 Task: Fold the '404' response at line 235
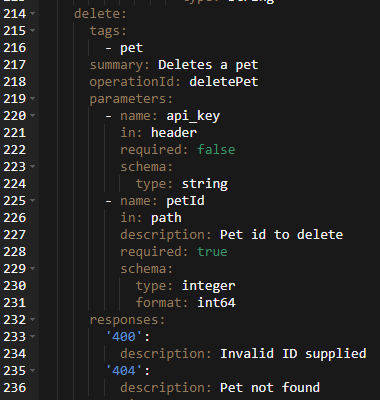pyautogui.click(x=32, y=371)
